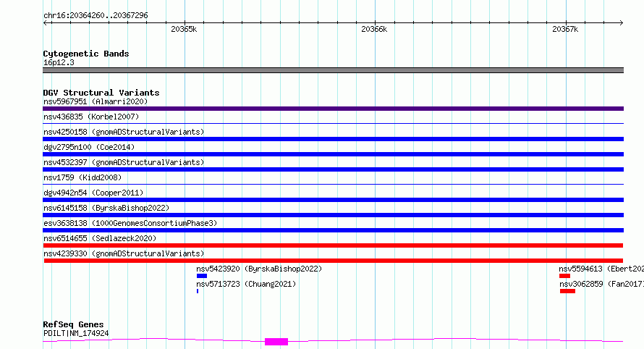Click the 20365k ruler tick label
Viewport: 644px width, 349px height.
(x=184, y=29)
